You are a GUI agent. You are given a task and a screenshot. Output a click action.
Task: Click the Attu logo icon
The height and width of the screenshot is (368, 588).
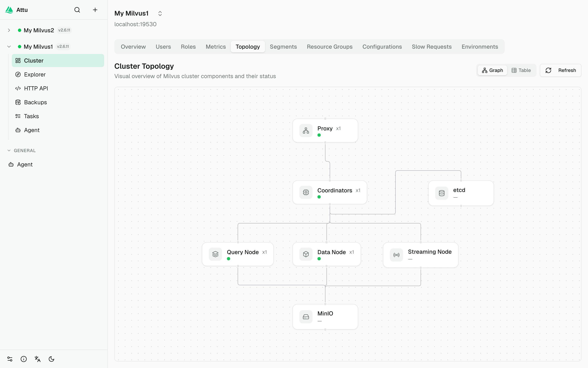(x=9, y=10)
